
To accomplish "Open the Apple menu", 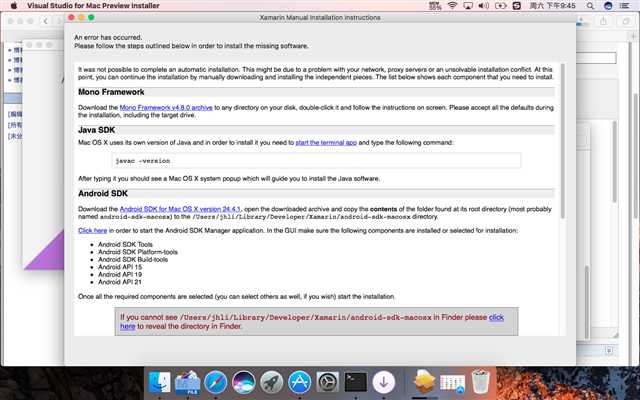I will (x=13, y=6).
